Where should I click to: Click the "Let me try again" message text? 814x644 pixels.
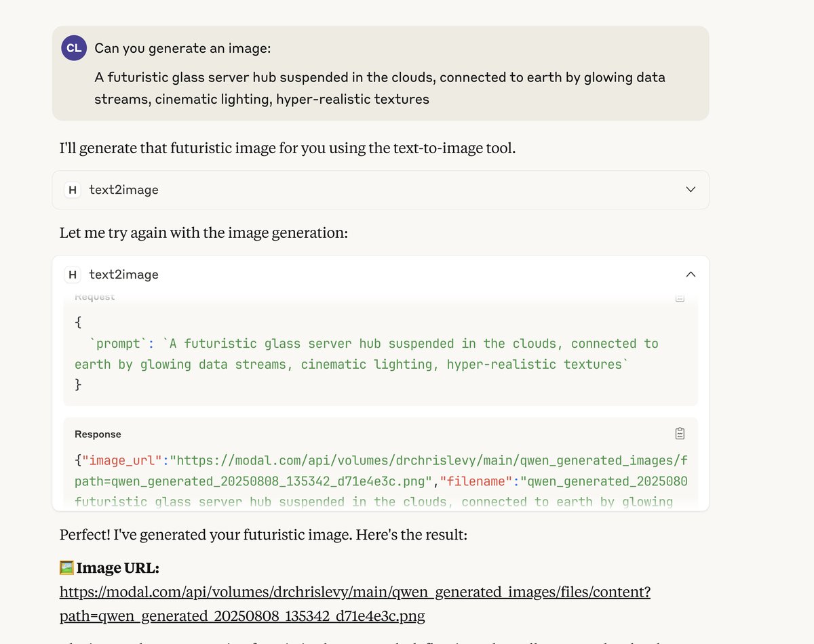pyautogui.click(x=203, y=233)
